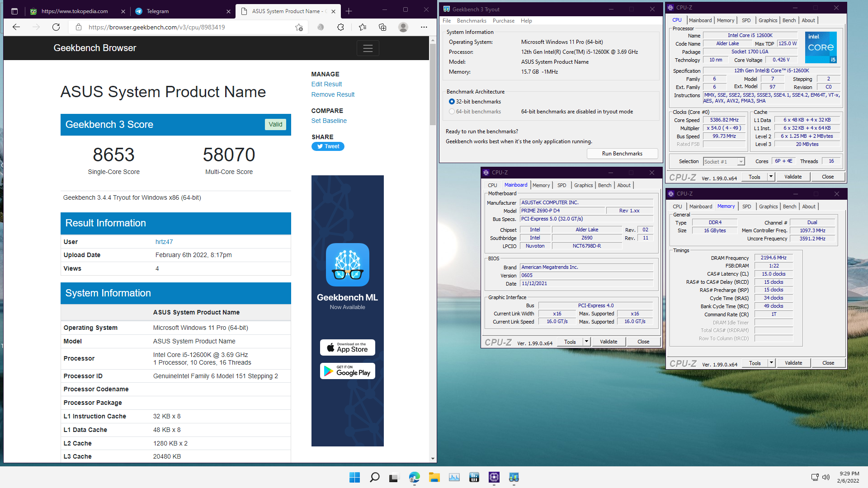Expand Tools dropdown arrow in Memory window

(771, 363)
